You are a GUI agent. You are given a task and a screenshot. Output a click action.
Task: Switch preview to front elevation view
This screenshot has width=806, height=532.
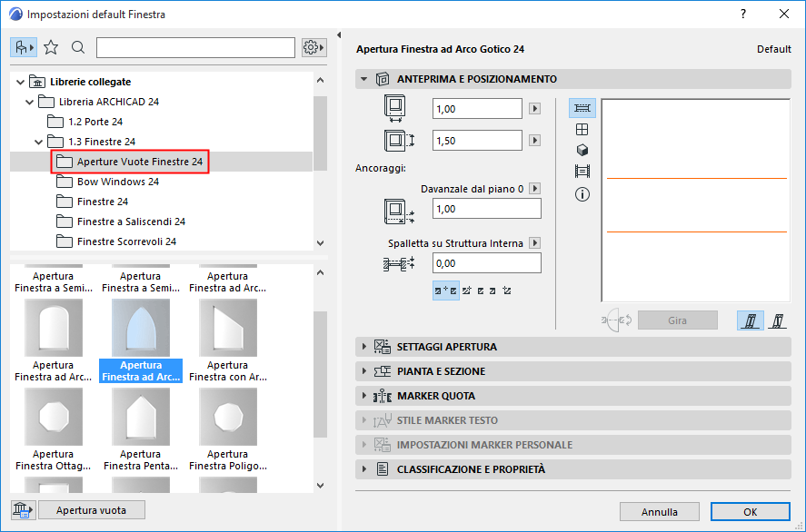(582, 130)
